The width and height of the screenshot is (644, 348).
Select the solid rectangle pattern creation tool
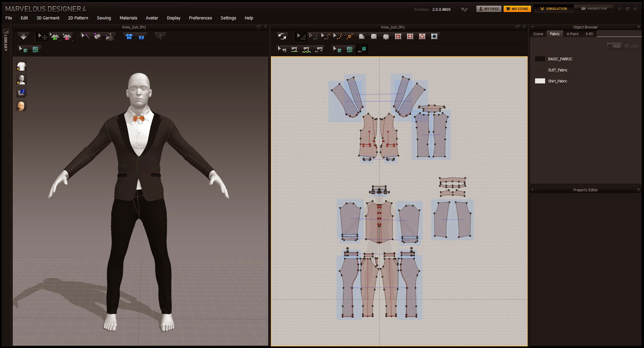(374, 37)
